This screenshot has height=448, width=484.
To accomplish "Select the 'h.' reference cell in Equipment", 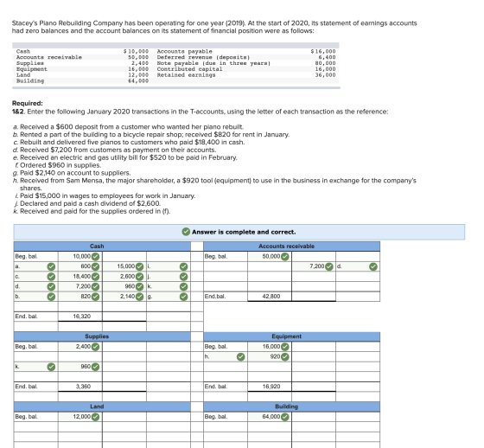I will pos(226,357).
